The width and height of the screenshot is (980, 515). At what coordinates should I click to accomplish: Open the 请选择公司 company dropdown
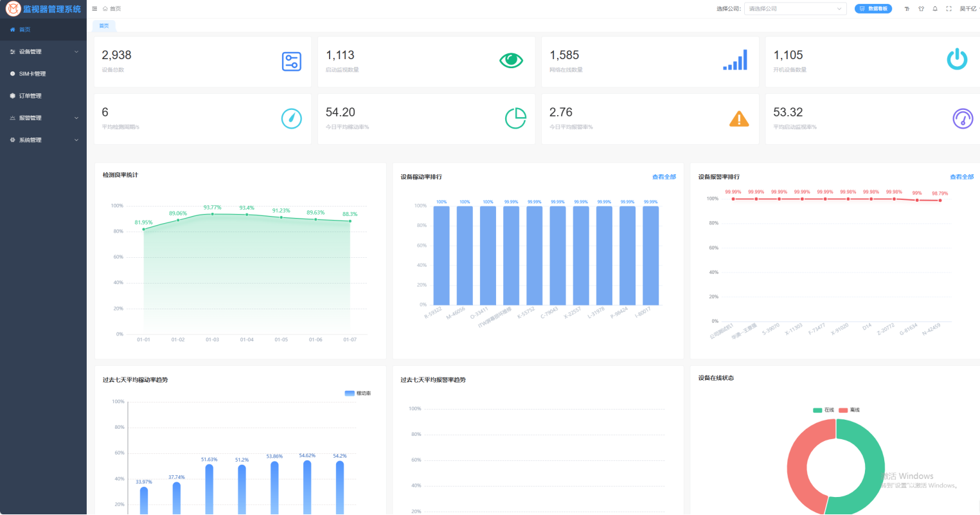(x=795, y=9)
